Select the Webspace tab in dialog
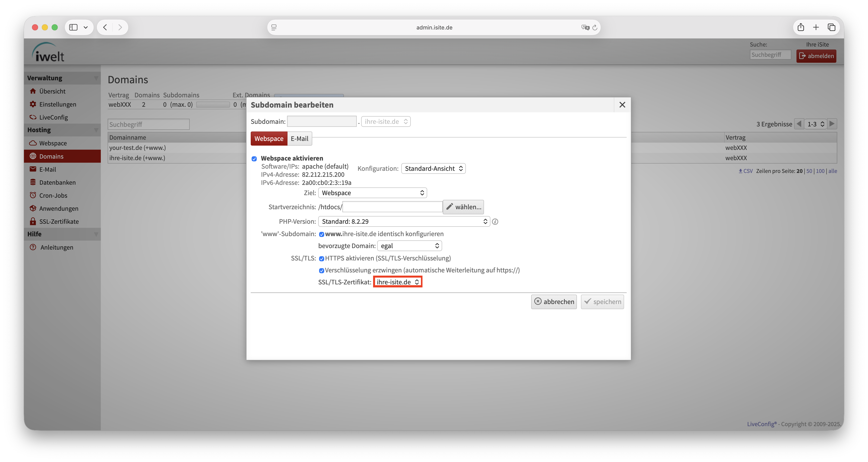 click(268, 139)
